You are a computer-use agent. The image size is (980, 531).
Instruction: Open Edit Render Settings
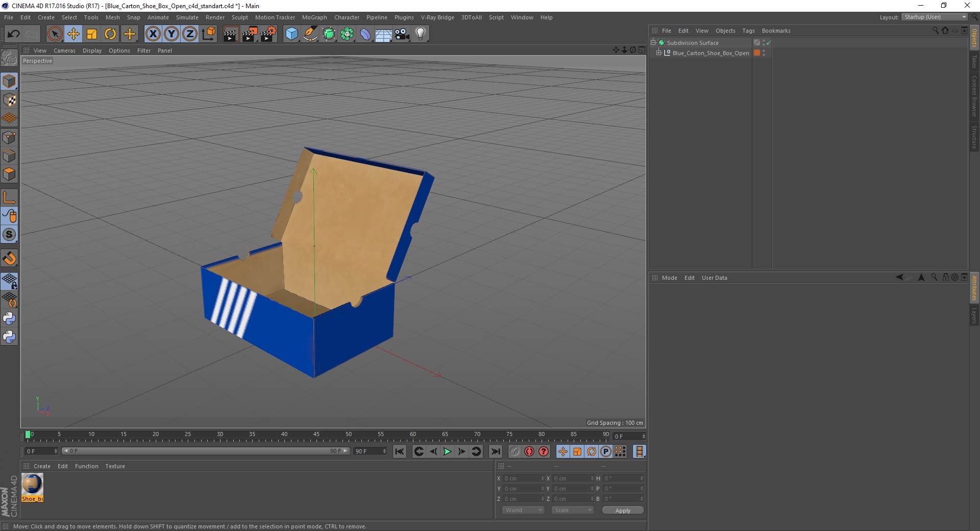click(x=268, y=34)
